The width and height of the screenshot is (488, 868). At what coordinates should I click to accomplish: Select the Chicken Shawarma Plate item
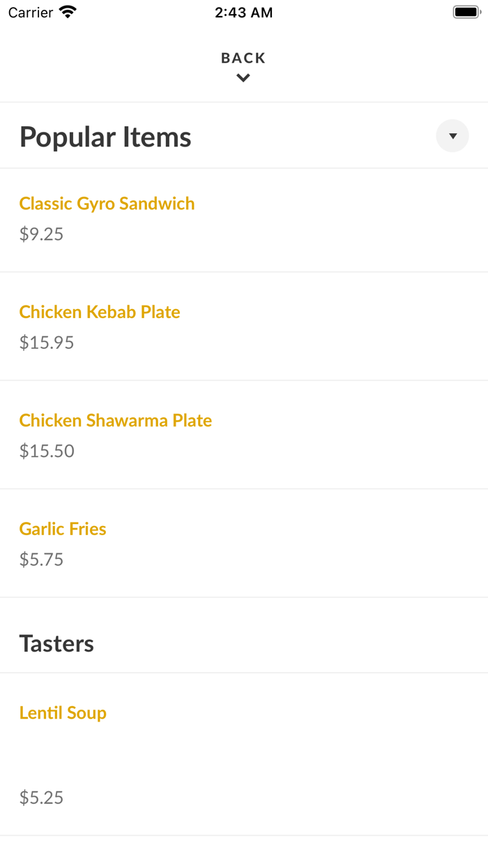116,420
